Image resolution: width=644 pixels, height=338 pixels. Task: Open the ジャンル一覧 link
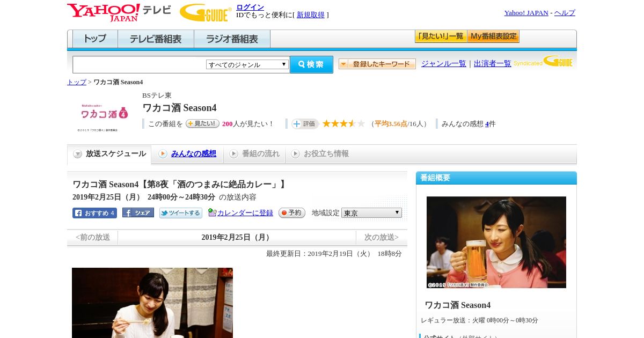click(443, 64)
